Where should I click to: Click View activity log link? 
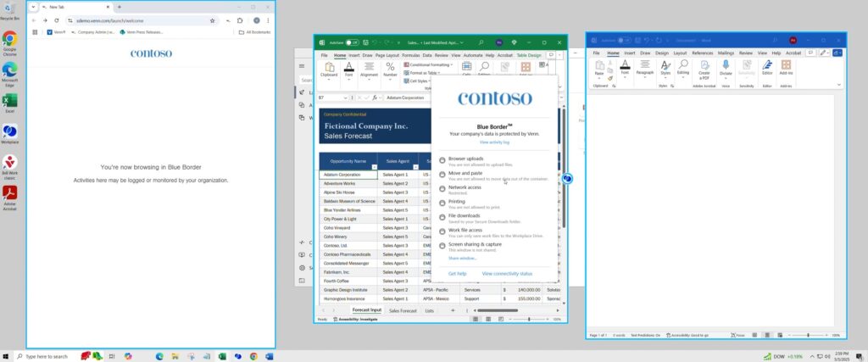point(495,142)
